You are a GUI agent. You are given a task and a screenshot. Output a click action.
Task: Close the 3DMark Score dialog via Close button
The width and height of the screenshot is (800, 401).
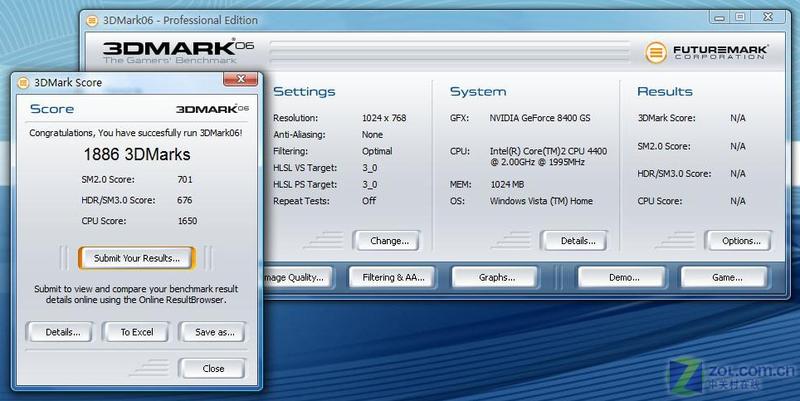coord(213,368)
